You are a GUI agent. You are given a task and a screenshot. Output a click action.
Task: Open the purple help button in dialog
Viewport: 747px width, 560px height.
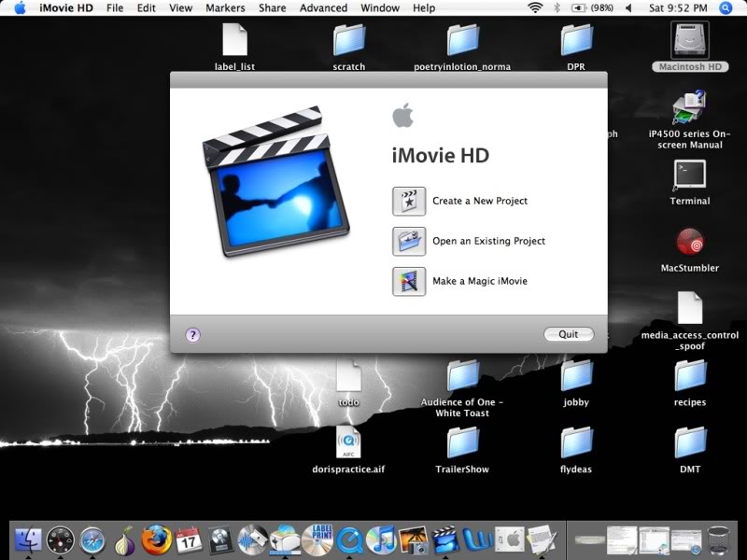[x=192, y=335]
